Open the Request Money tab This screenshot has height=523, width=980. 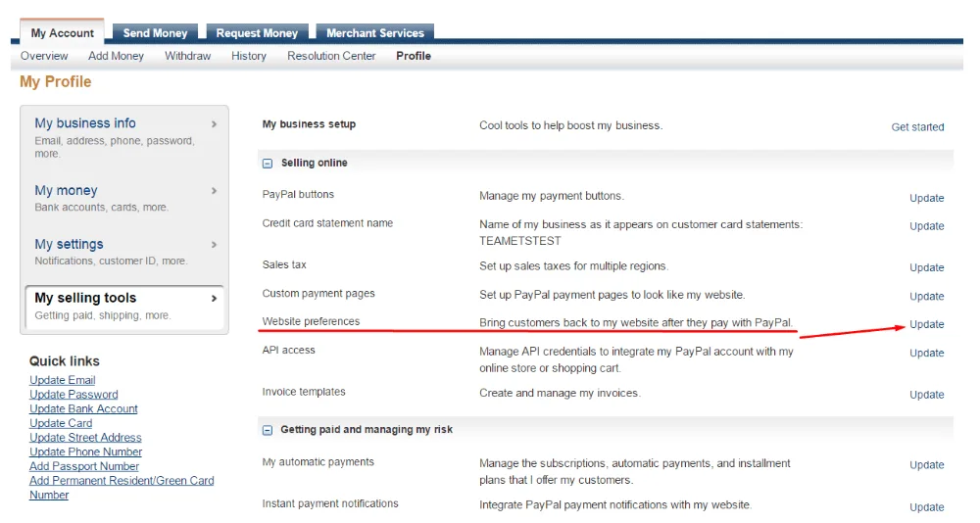click(257, 32)
